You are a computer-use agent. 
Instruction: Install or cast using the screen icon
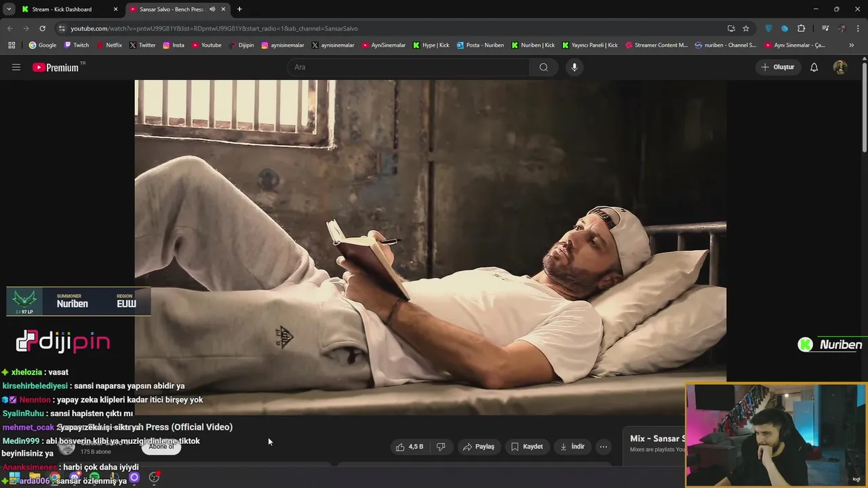click(731, 28)
